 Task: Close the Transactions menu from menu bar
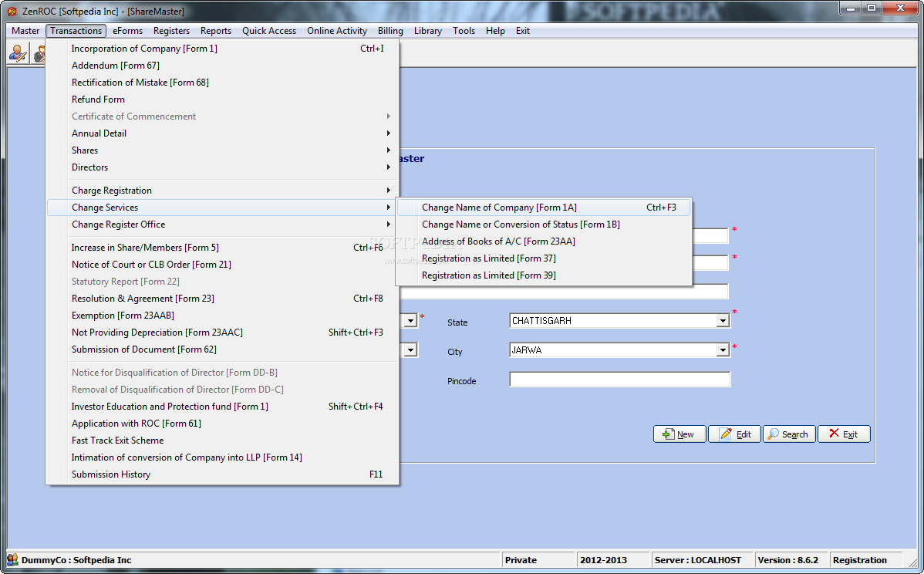(x=76, y=31)
